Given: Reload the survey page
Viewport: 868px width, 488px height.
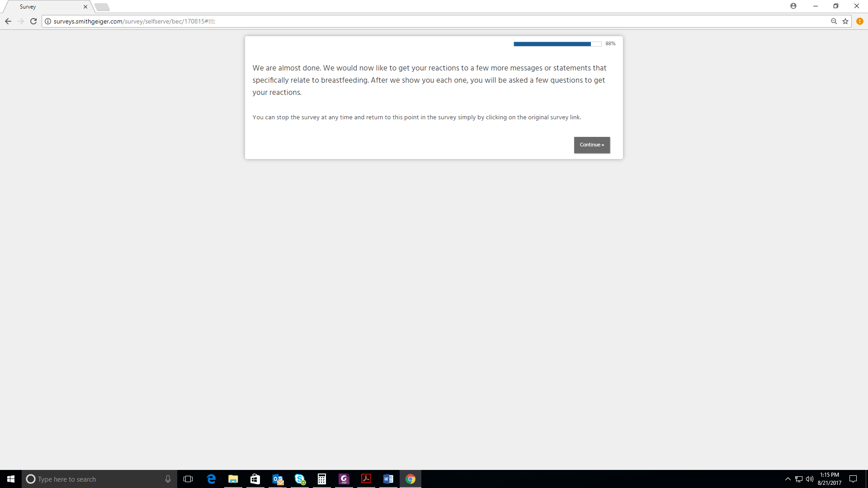Looking at the screenshot, I should (33, 21).
